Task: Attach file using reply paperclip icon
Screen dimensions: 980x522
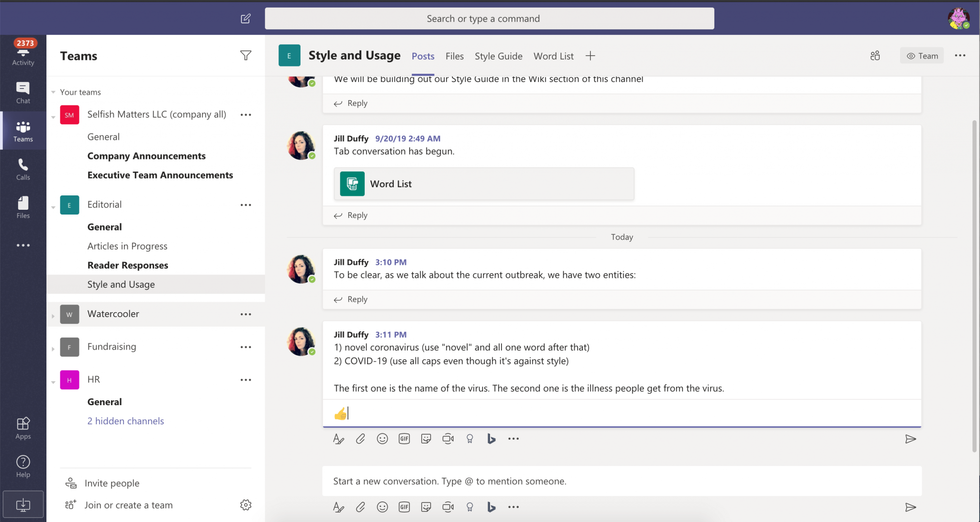Action: point(360,439)
